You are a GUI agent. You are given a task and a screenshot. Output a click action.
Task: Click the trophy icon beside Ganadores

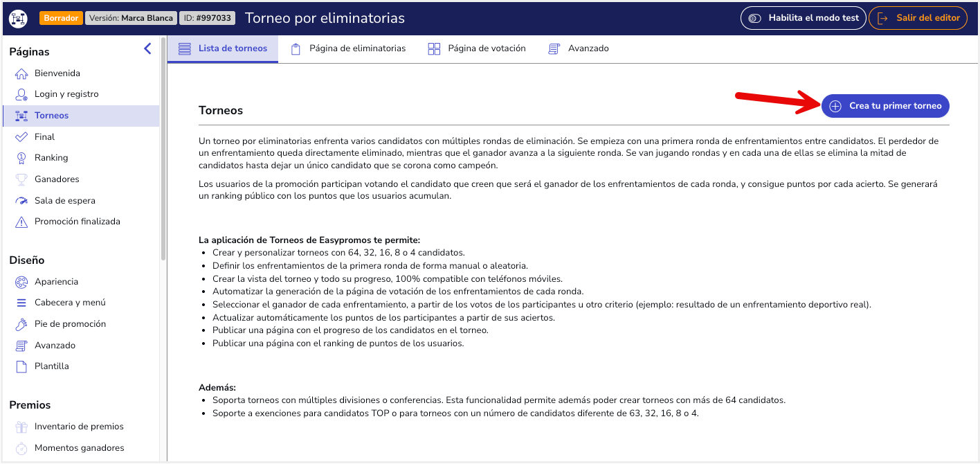click(21, 179)
